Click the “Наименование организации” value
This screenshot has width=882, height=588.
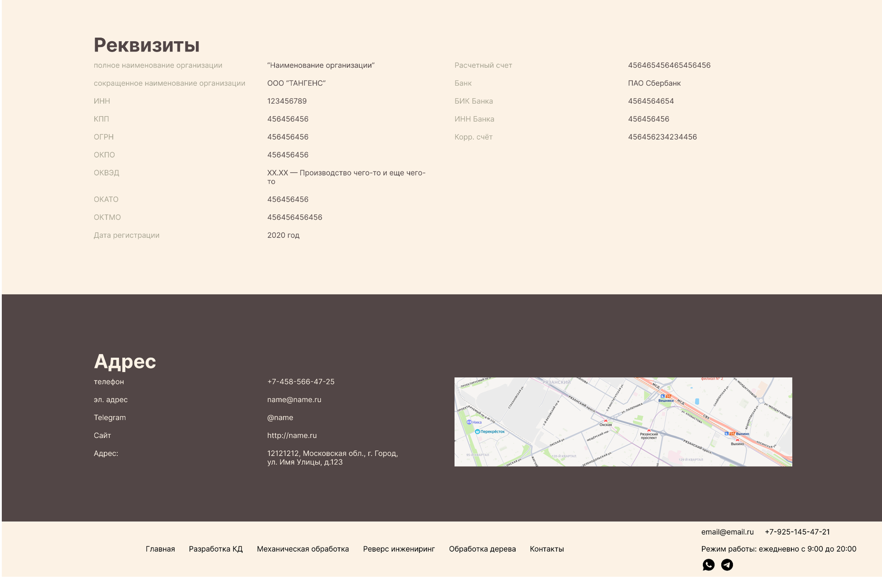click(x=321, y=65)
